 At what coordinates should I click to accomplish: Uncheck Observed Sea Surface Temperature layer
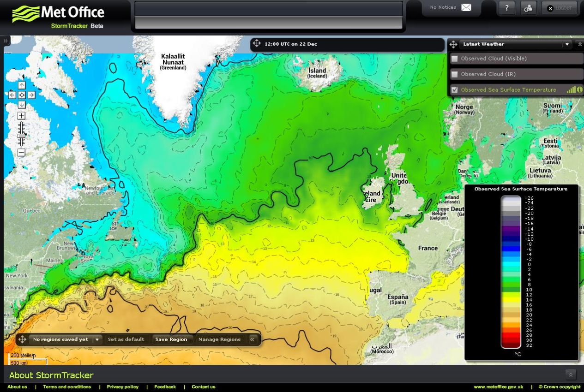[x=455, y=90]
